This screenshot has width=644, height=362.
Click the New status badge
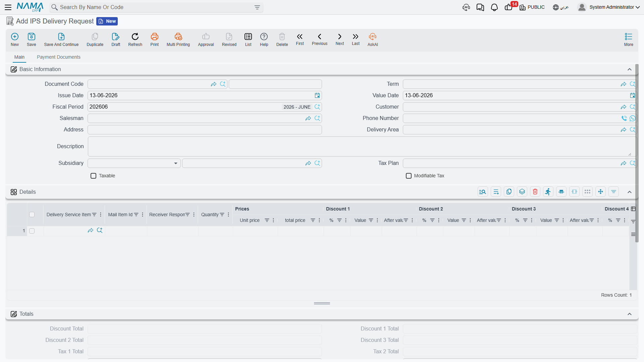point(107,21)
